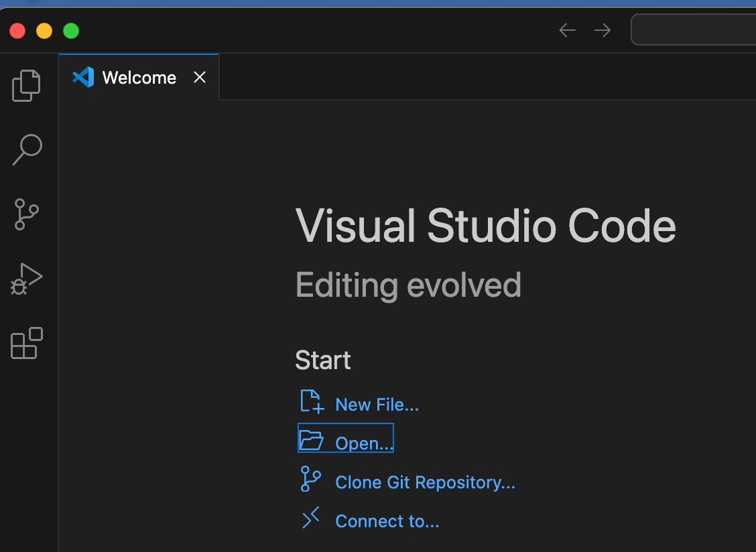The image size is (756, 552).
Task: Click the git branch icon beside Clone Git Repository
Action: [x=310, y=479]
